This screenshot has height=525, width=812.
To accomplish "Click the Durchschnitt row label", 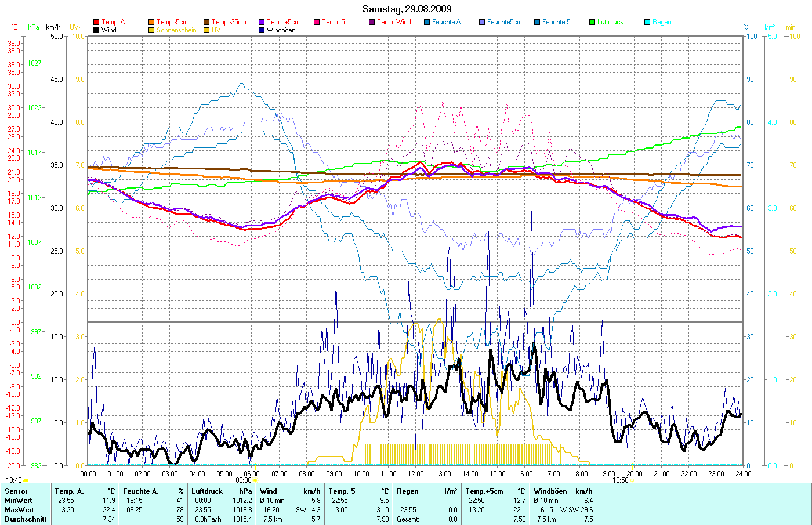I will tap(26, 519).
